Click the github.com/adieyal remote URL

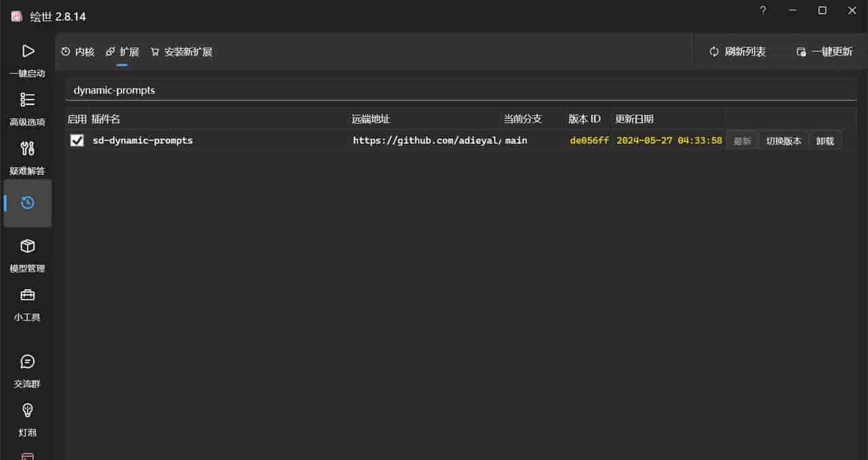pos(427,140)
